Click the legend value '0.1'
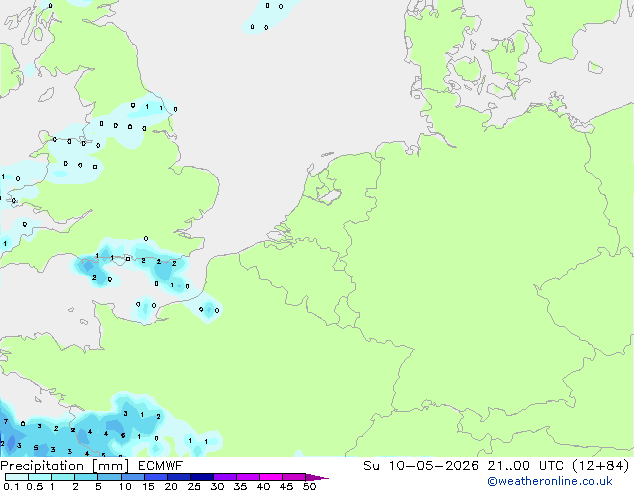The image size is (634, 490). click(x=11, y=486)
